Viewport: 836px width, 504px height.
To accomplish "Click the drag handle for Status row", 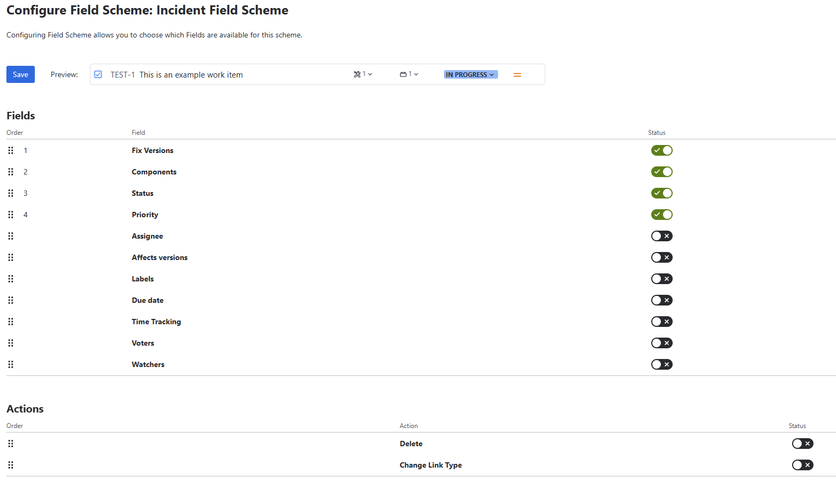I will click(x=11, y=193).
